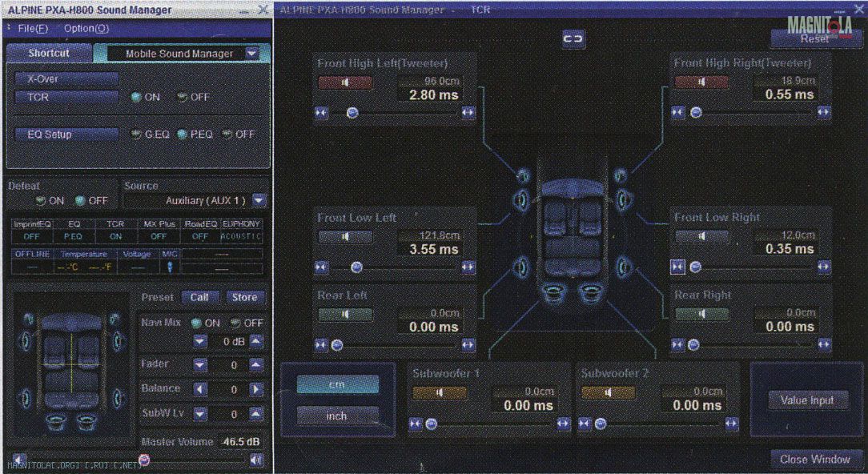This screenshot has width=868, height=474.
Task: Mute the Front High Left tweeter
Action: tap(345, 82)
